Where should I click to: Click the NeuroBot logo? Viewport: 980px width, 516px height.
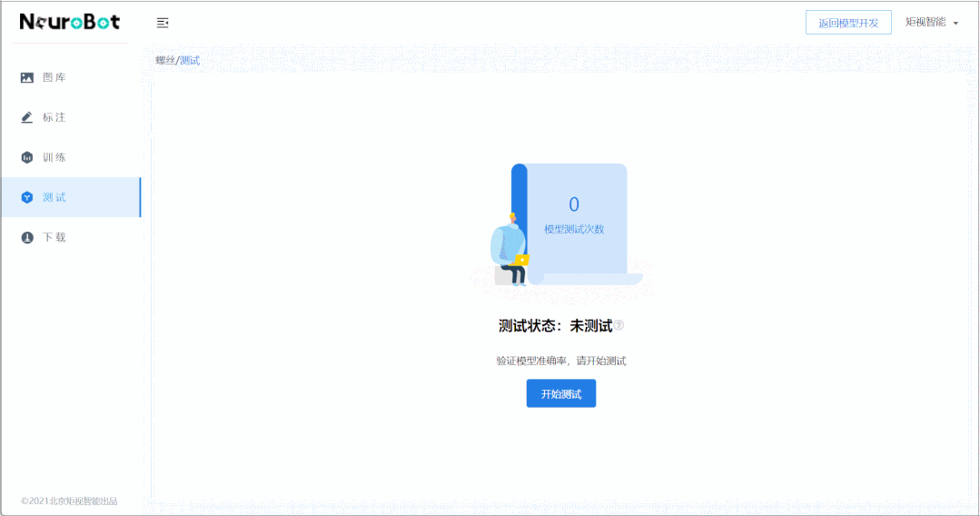pyautogui.click(x=69, y=22)
